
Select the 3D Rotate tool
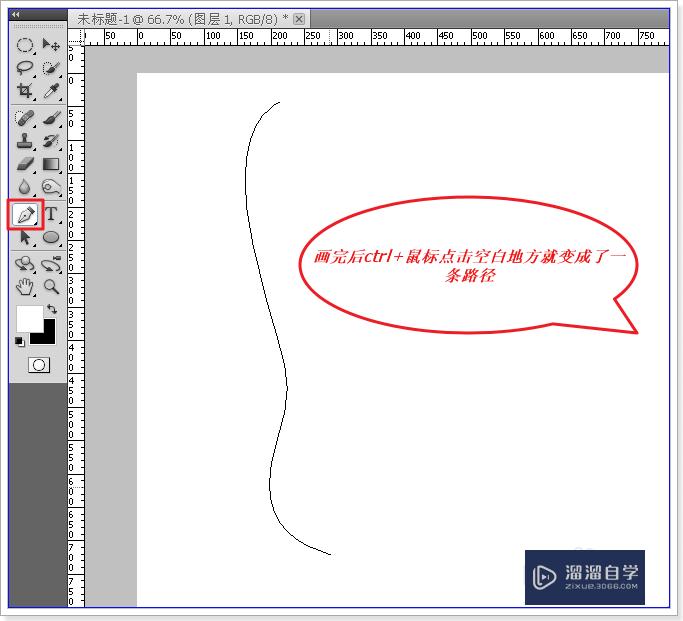point(24,264)
